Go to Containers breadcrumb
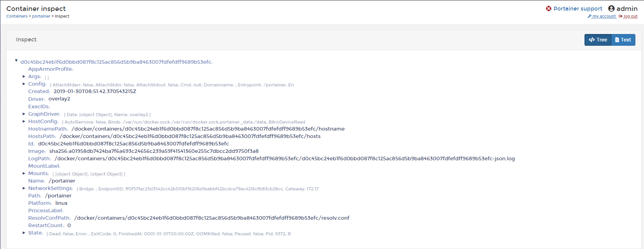Screen dimensions: 644x249 coord(17,16)
